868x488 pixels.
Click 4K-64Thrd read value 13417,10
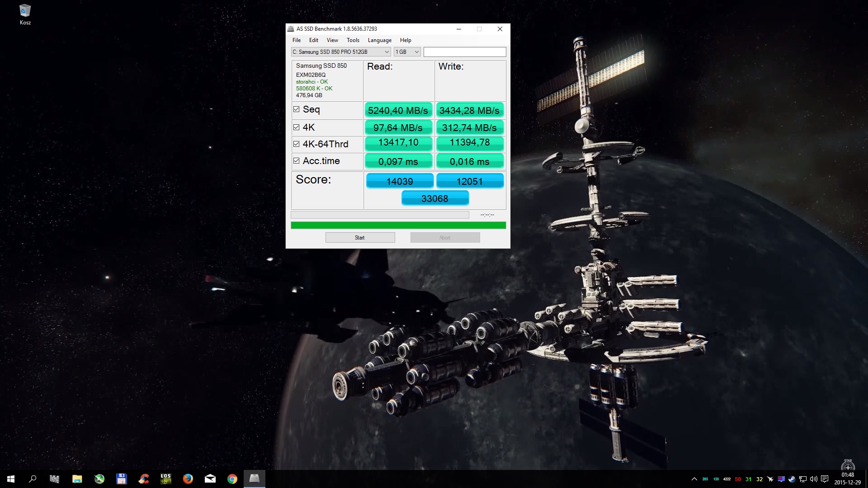pyautogui.click(x=398, y=143)
